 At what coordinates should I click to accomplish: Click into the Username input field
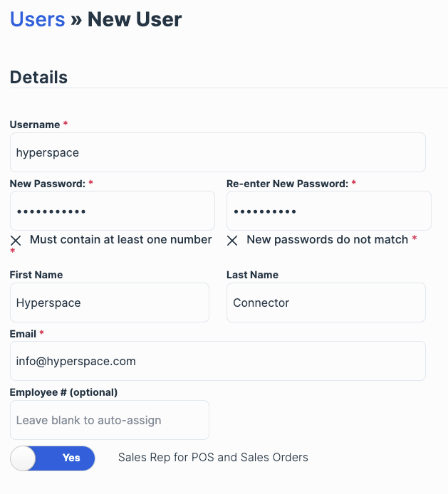coord(217,152)
